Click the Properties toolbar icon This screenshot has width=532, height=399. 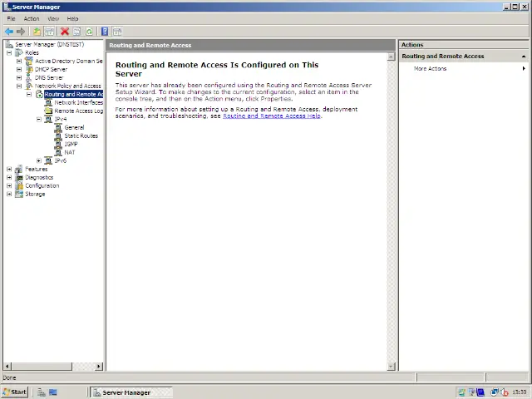pyautogui.click(x=77, y=32)
